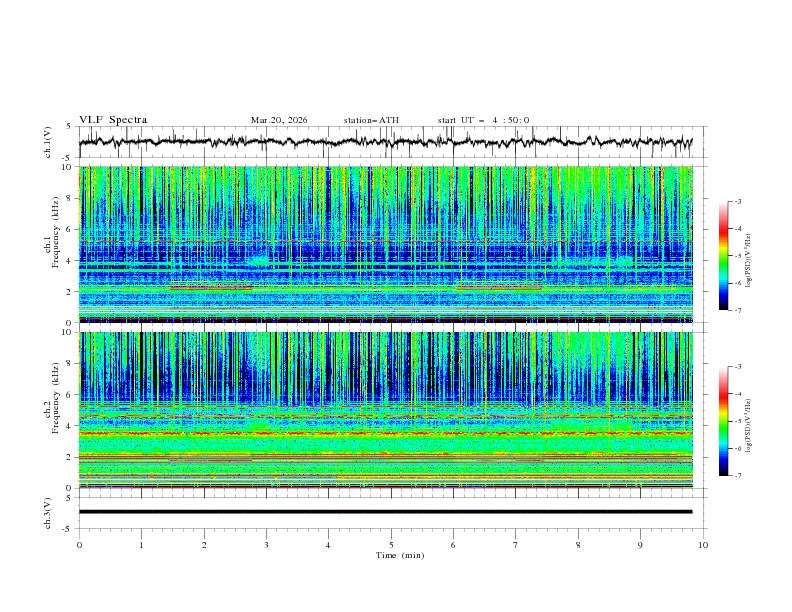The image size is (792, 612).
Task: Click the ch.2 spectrogram panel
Action: click(x=385, y=410)
